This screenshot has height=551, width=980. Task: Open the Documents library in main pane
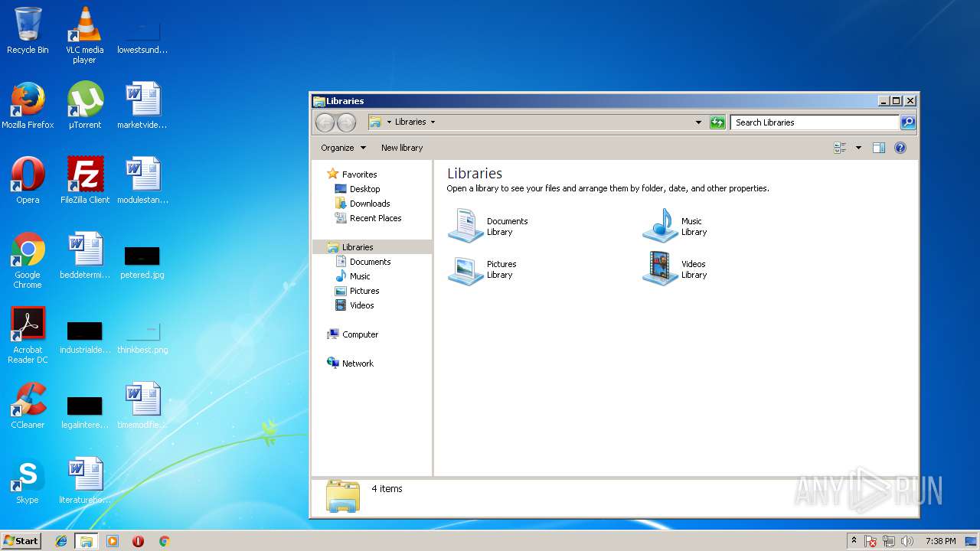tap(488, 226)
